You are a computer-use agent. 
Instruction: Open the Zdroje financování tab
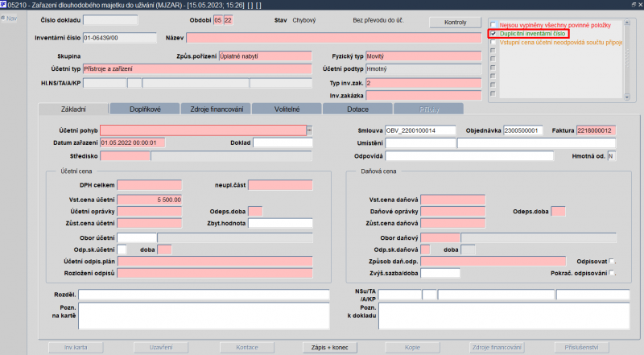point(215,108)
